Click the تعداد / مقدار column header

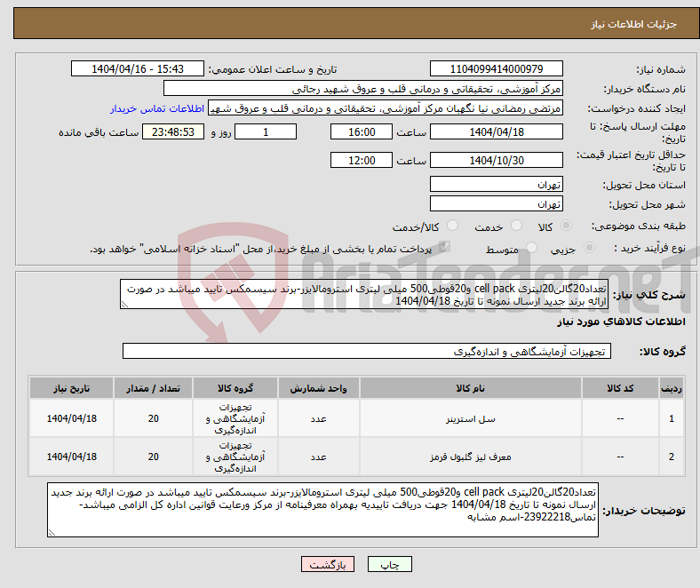153,388
